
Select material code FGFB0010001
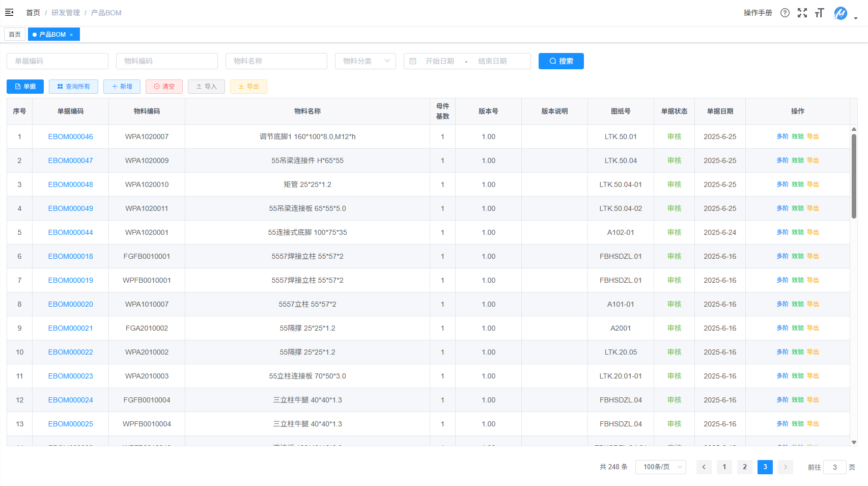coord(147,256)
